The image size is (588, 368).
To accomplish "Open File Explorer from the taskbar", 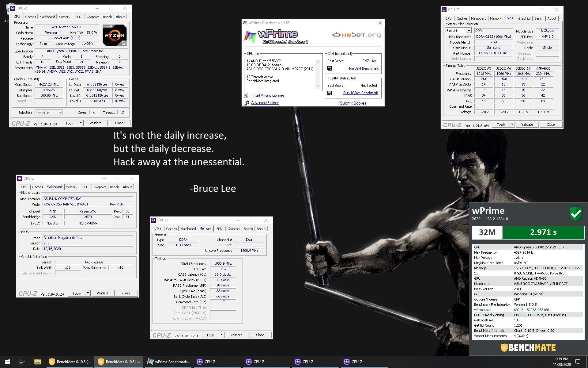I will coord(37,362).
